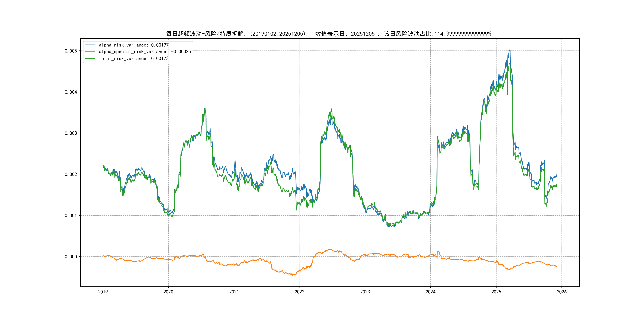Select the alpha_risk_variance legend label text
This screenshot has width=644, height=322.
pos(134,45)
